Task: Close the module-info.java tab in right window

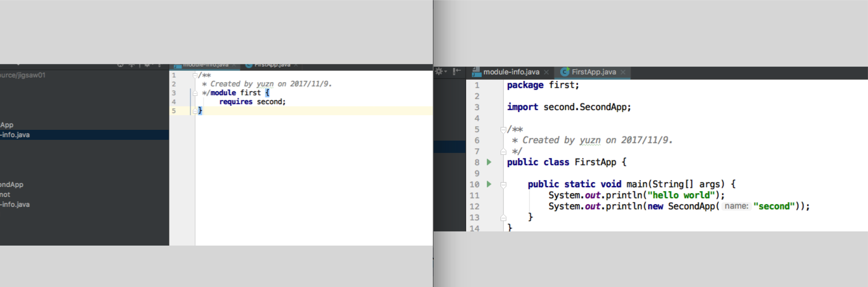Action: [x=546, y=72]
